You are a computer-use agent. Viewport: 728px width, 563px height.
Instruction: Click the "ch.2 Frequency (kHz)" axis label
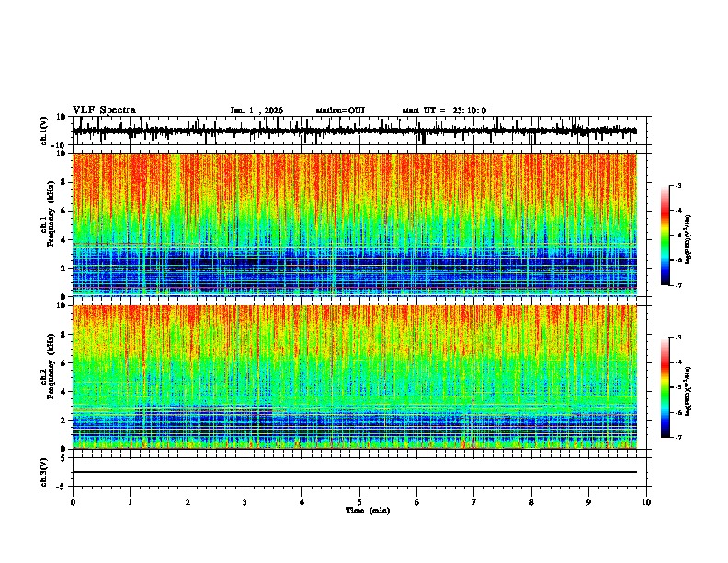pyautogui.click(x=48, y=366)
